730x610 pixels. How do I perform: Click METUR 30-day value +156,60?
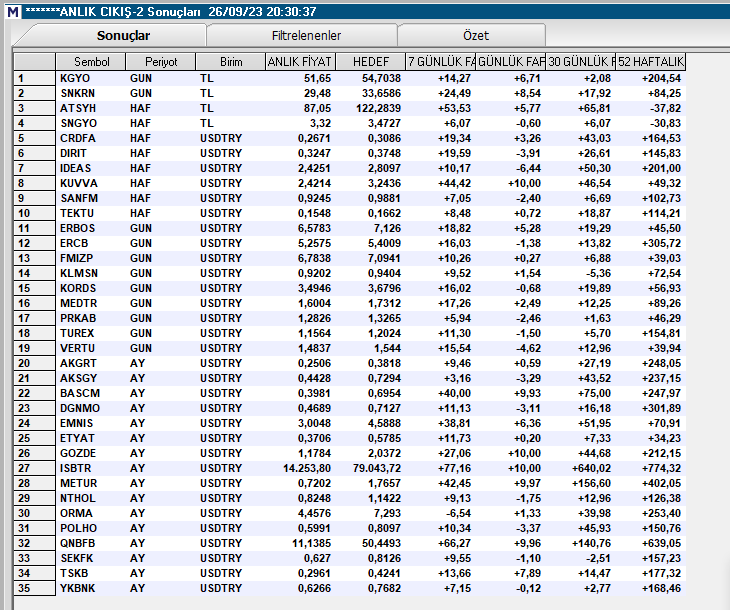click(x=591, y=483)
